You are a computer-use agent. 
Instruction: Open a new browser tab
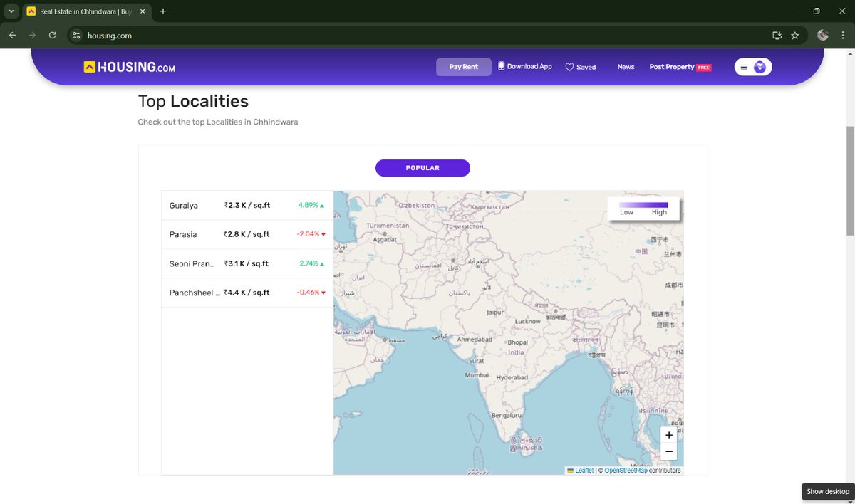pos(163,11)
